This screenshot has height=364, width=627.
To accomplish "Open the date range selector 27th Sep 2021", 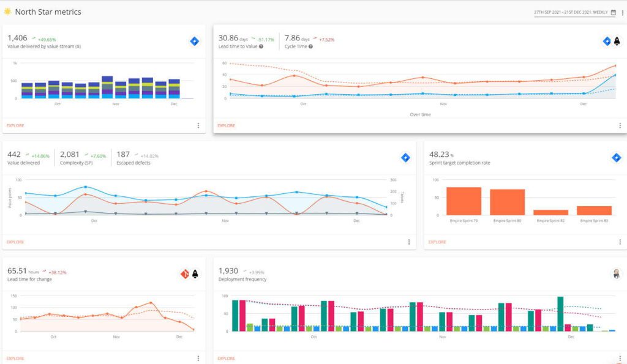I will (x=571, y=12).
